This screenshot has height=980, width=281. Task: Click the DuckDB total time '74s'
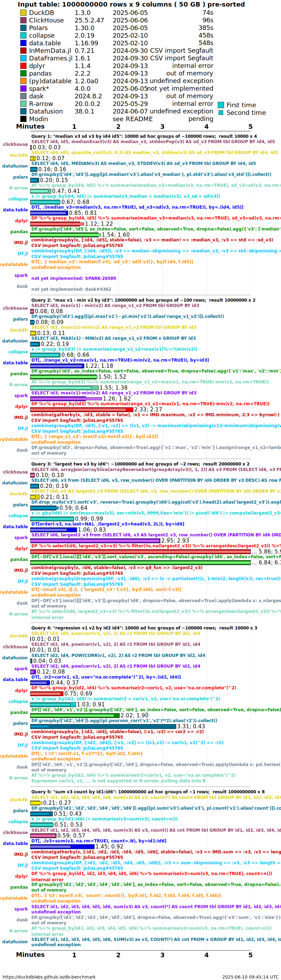(x=208, y=13)
